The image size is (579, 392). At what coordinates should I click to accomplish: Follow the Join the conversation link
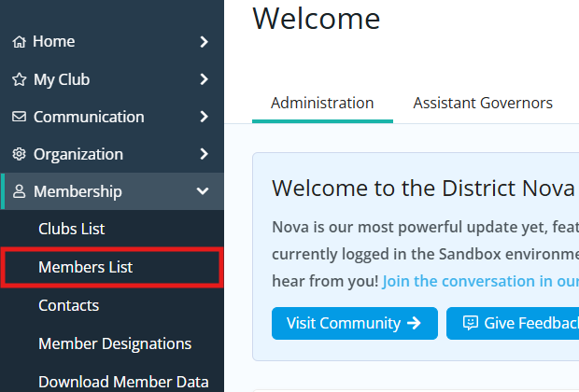[x=481, y=281]
